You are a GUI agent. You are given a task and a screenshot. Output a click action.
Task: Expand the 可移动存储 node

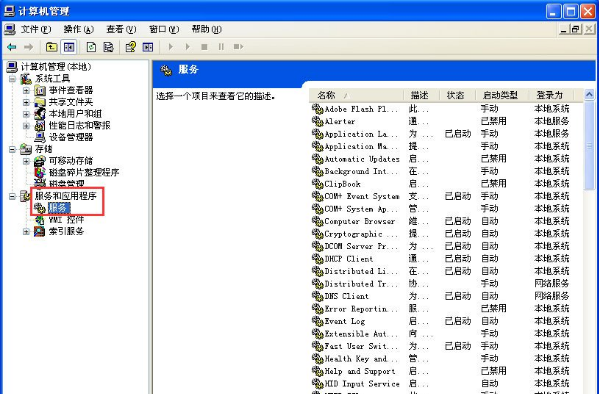click(x=26, y=161)
